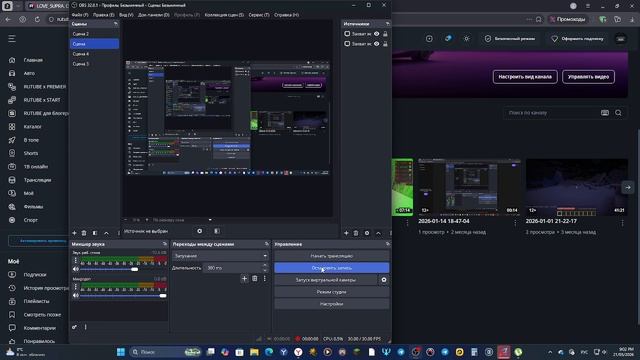Mute the 'Звук раб. стола' speaker icon
640x360 pixels.
tap(76, 269)
